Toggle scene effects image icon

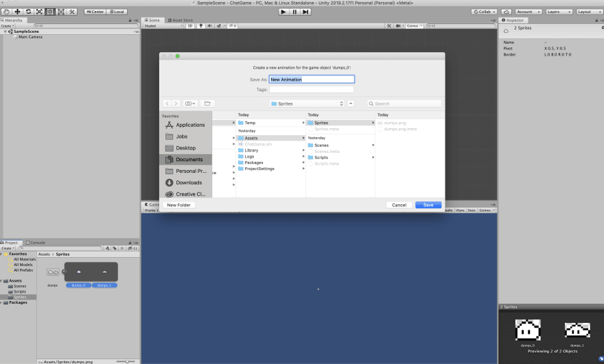click(x=219, y=26)
